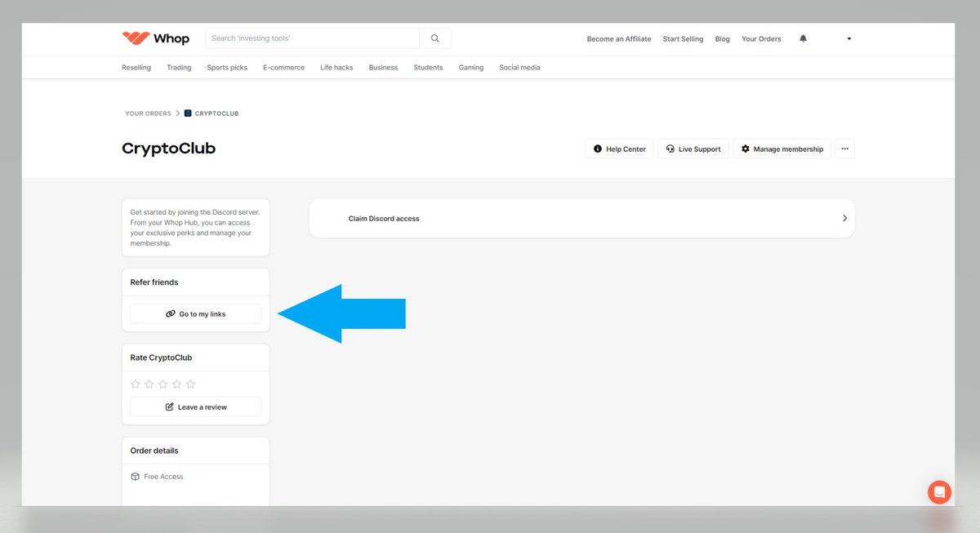Select the Life hacks category
Viewport: 980px width, 533px height.
coord(336,68)
